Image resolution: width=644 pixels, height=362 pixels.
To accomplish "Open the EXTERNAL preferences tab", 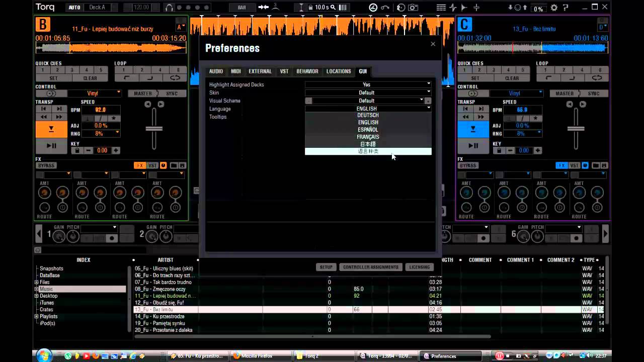I will pos(260,71).
